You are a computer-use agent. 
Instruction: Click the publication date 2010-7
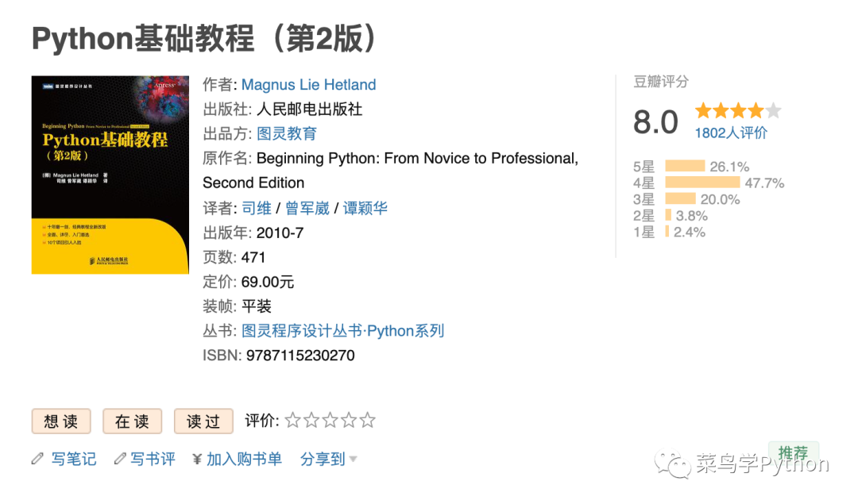(280, 233)
